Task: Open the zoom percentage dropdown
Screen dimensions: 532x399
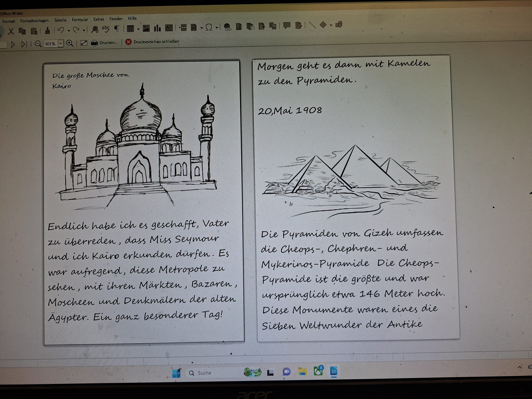Action: coord(61,43)
